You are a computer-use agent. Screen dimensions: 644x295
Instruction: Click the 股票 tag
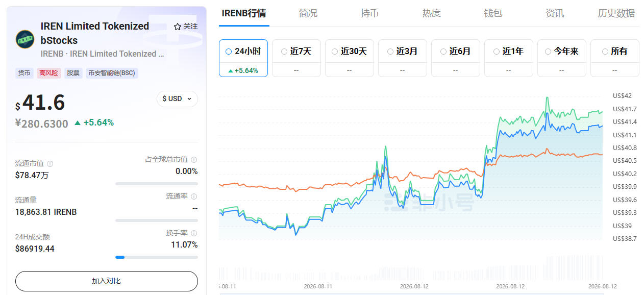tap(73, 73)
